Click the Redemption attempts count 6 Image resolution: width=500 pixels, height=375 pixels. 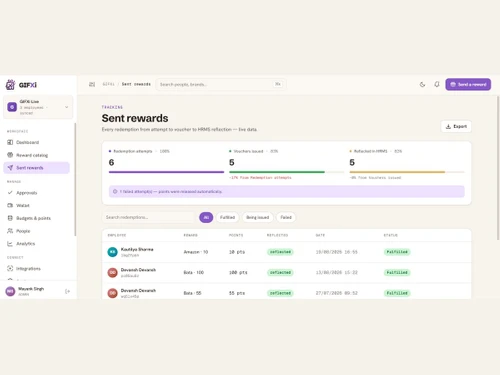[111, 162]
